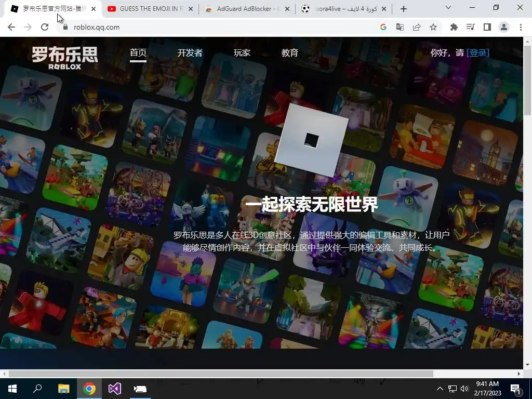
Task: Click the yellow hard-hat builder thumbnail
Action: (121, 257)
